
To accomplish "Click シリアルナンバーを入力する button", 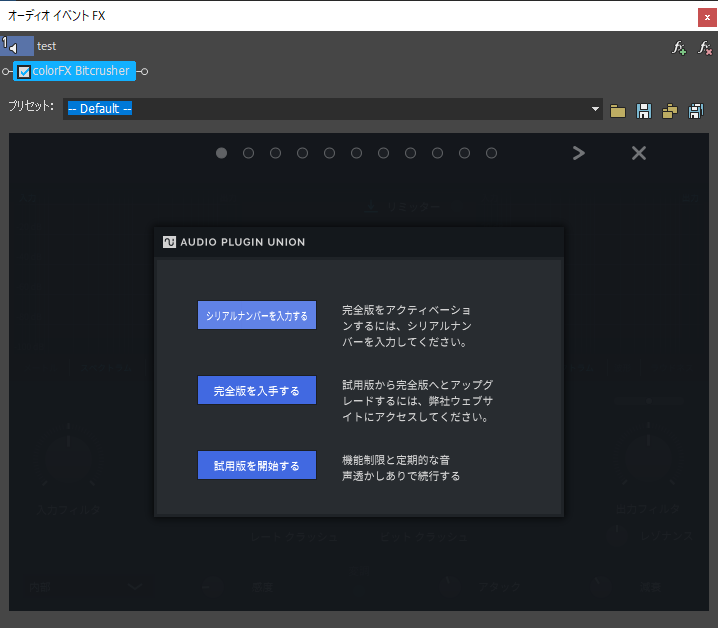I will pyautogui.click(x=257, y=315).
